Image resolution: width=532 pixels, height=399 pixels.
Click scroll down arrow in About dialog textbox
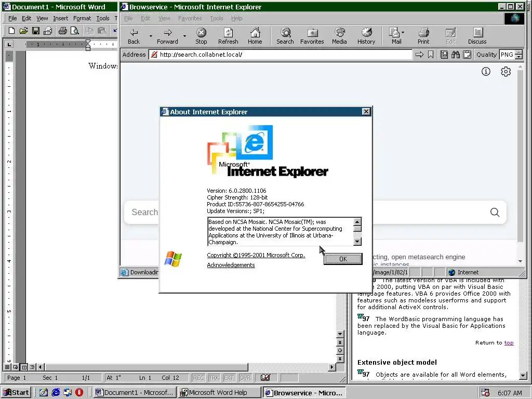click(357, 242)
